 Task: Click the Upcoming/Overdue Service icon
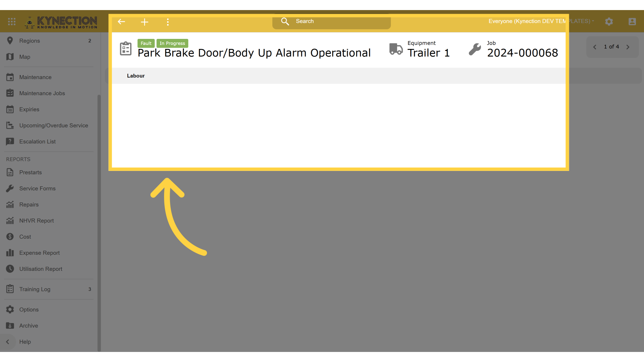[x=10, y=125]
